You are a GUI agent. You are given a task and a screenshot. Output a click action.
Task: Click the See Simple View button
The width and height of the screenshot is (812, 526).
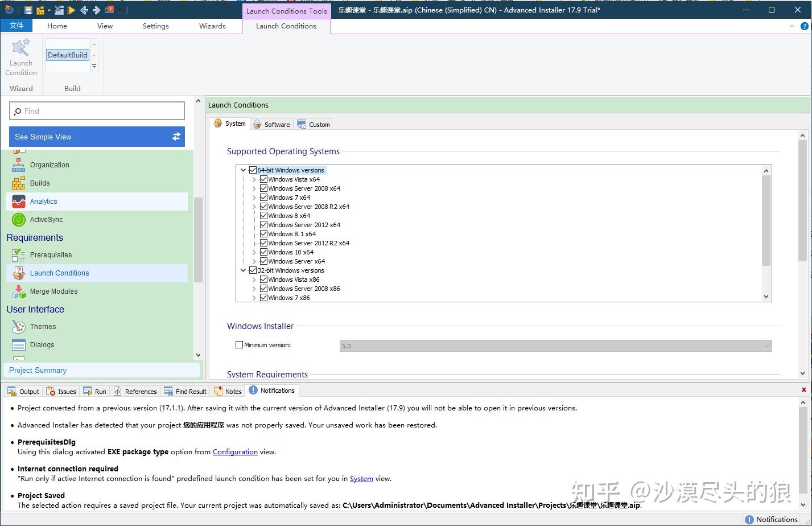(97, 137)
